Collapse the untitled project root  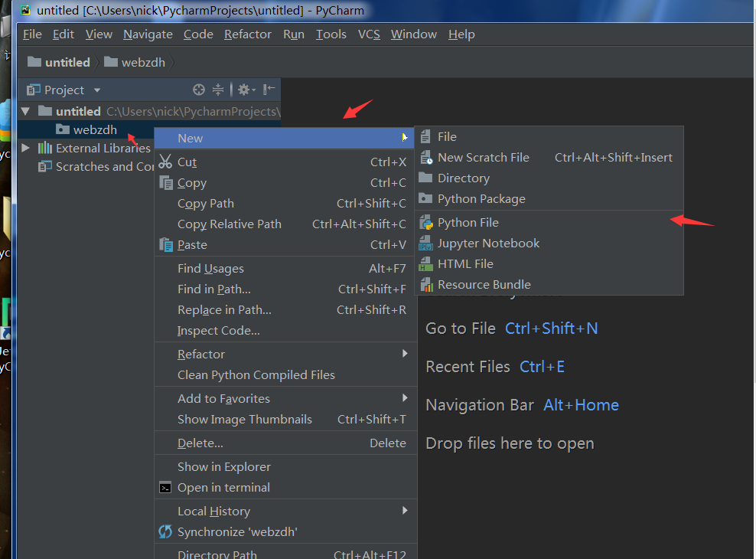[25, 111]
